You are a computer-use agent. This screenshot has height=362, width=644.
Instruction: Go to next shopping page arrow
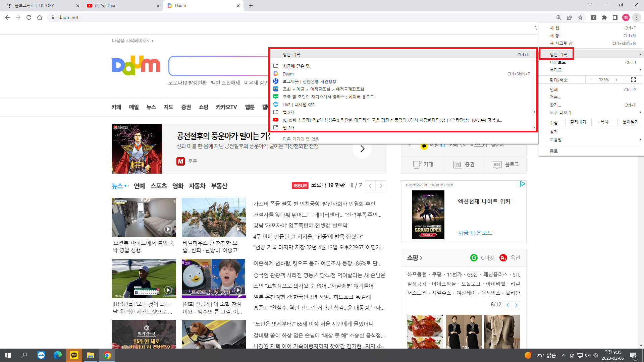tap(516, 305)
